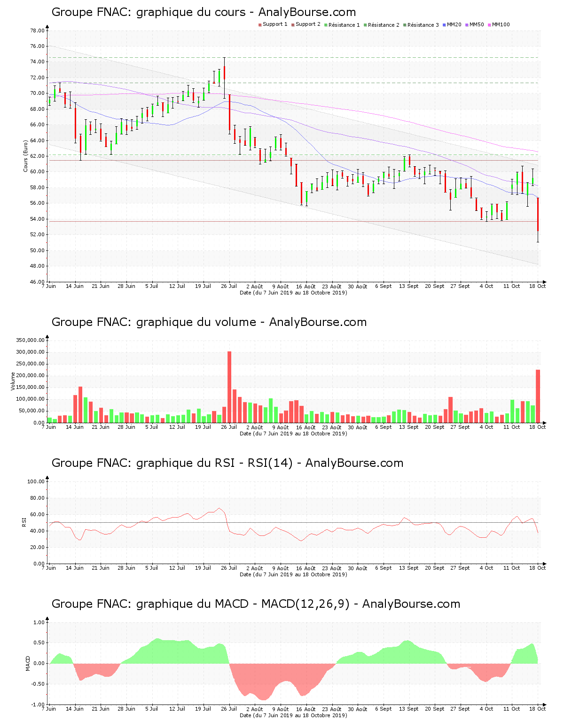Click the final red candlestick on 18 Oct
This screenshot has width=564, height=728.
(538, 220)
